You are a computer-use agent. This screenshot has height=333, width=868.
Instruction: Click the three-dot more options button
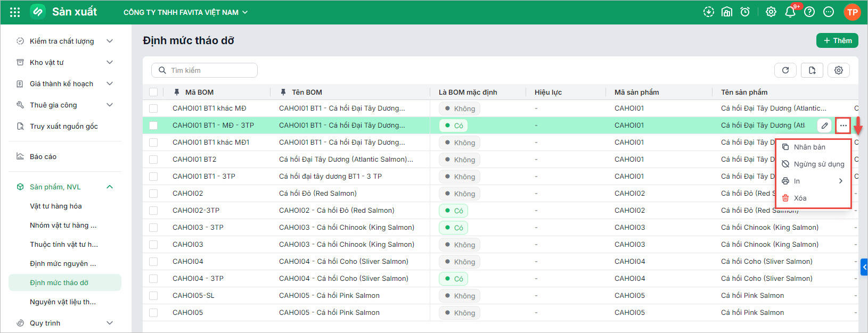click(x=843, y=126)
